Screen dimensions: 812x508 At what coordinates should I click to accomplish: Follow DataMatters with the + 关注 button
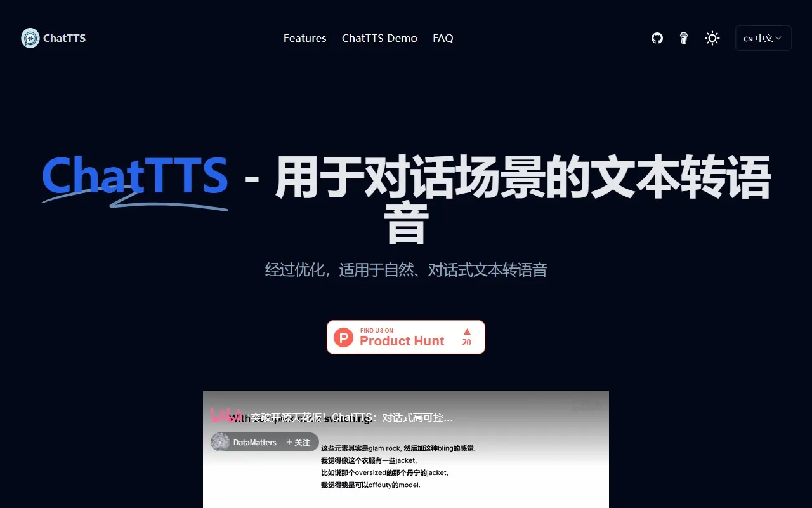298,442
